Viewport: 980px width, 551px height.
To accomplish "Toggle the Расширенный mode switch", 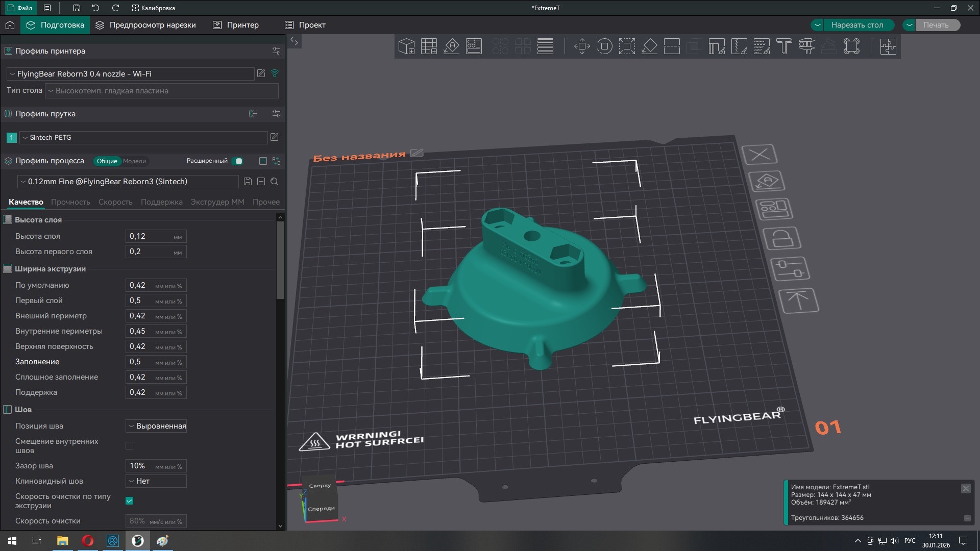I will 237,161.
